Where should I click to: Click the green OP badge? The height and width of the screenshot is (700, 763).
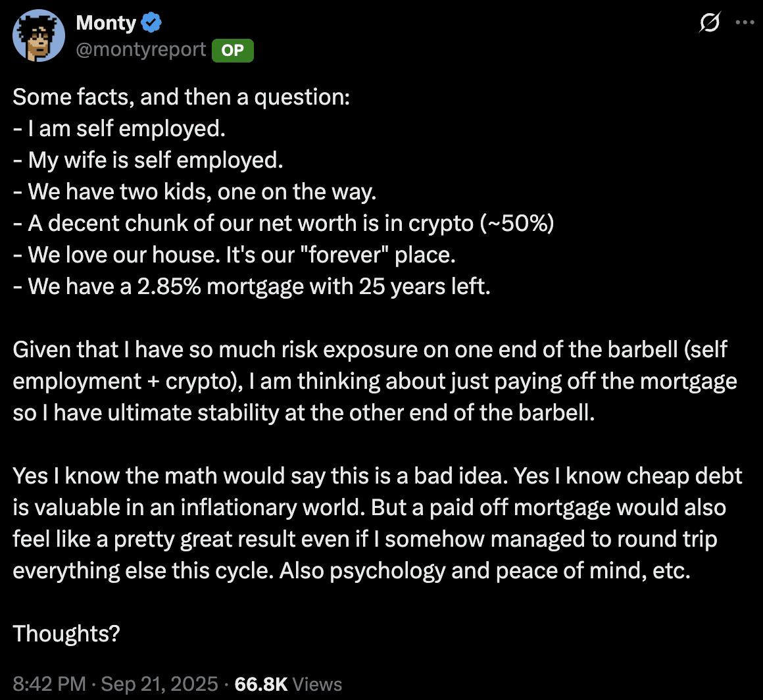232,50
